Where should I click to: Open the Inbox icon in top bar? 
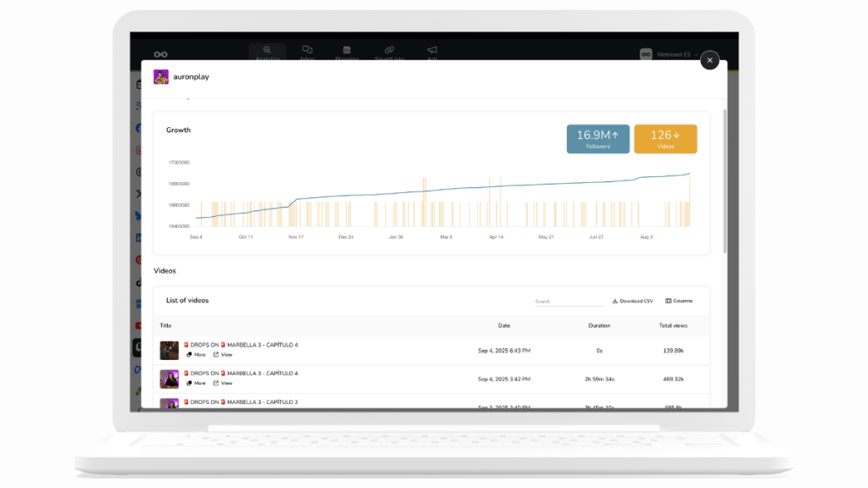pyautogui.click(x=308, y=53)
